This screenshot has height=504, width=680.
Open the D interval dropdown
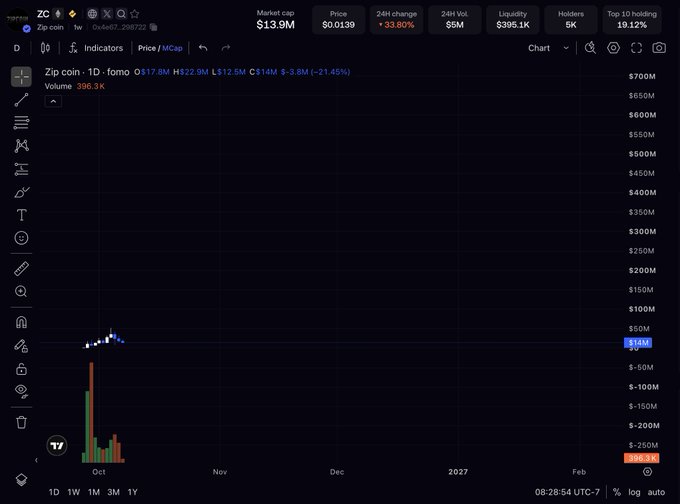(16, 48)
